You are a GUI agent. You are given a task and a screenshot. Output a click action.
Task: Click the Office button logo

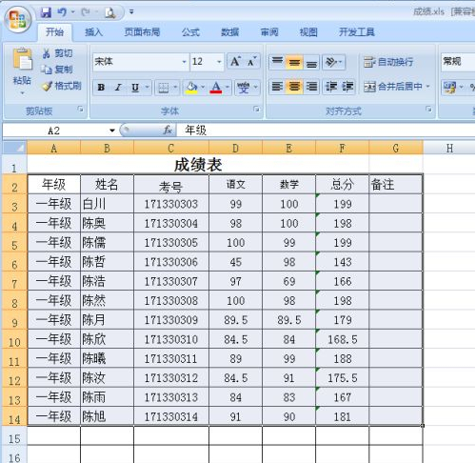point(17,19)
